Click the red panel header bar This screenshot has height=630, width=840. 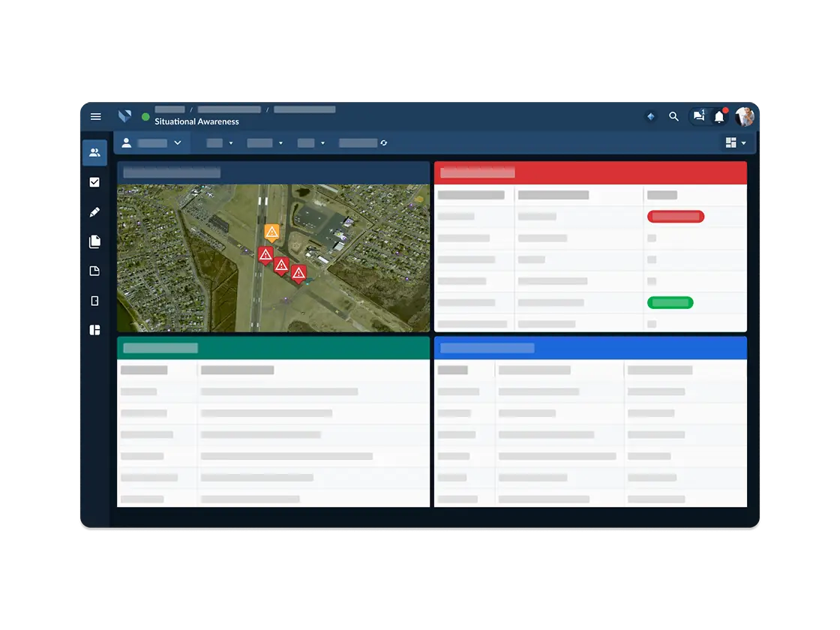[x=590, y=172]
